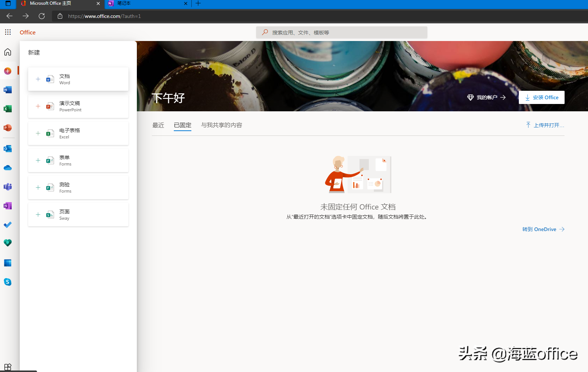Create new 页面 Sway page

click(78, 215)
